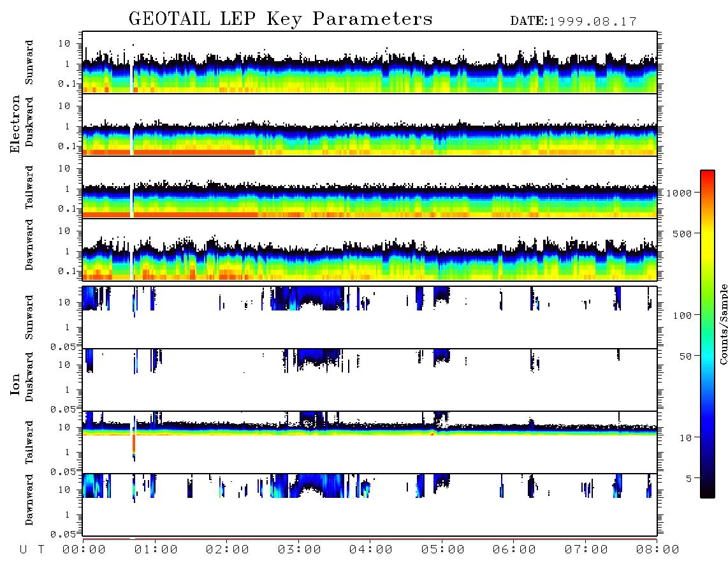Click the vertical "Electron" group label
Screen dimensions: 728x561
point(15,124)
